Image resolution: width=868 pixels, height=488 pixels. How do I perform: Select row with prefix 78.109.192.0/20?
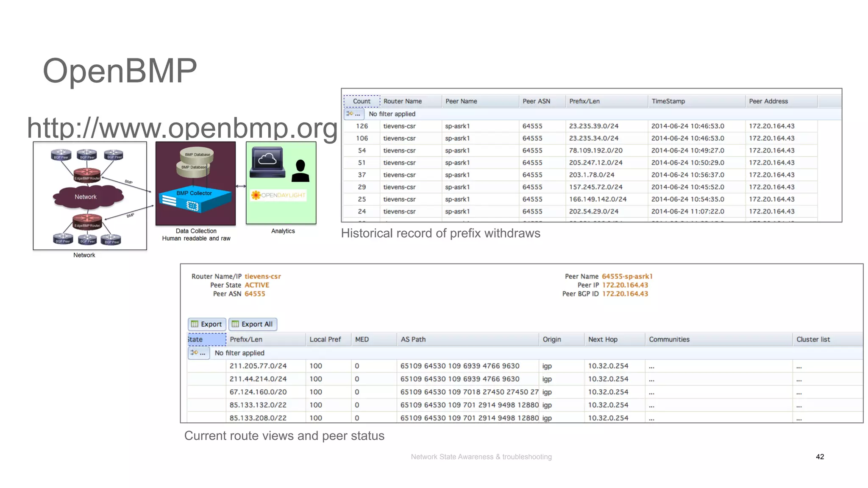coord(580,151)
